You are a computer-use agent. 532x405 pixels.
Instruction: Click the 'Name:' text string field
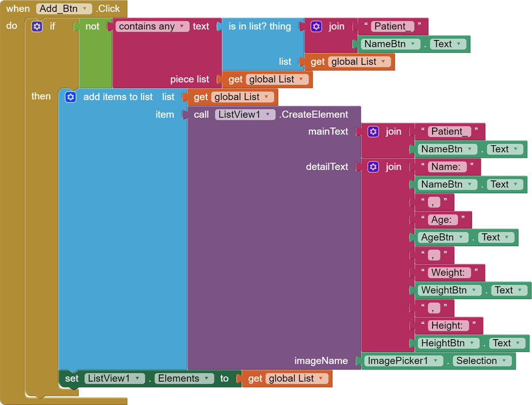[446, 167]
